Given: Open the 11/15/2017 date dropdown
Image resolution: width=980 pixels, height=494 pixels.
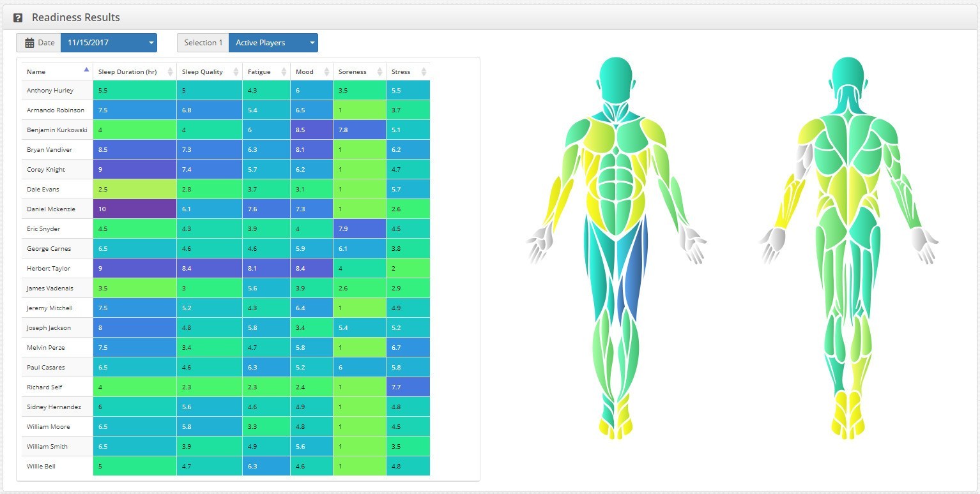Looking at the screenshot, I should click(x=108, y=43).
